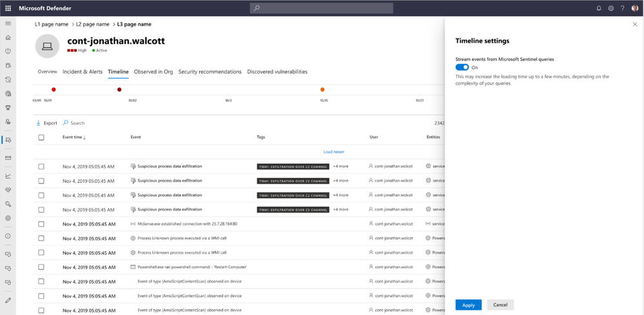This screenshot has width=644, height=315.
Task: Open the notifications bell
Action: click(x=599, y=8)
